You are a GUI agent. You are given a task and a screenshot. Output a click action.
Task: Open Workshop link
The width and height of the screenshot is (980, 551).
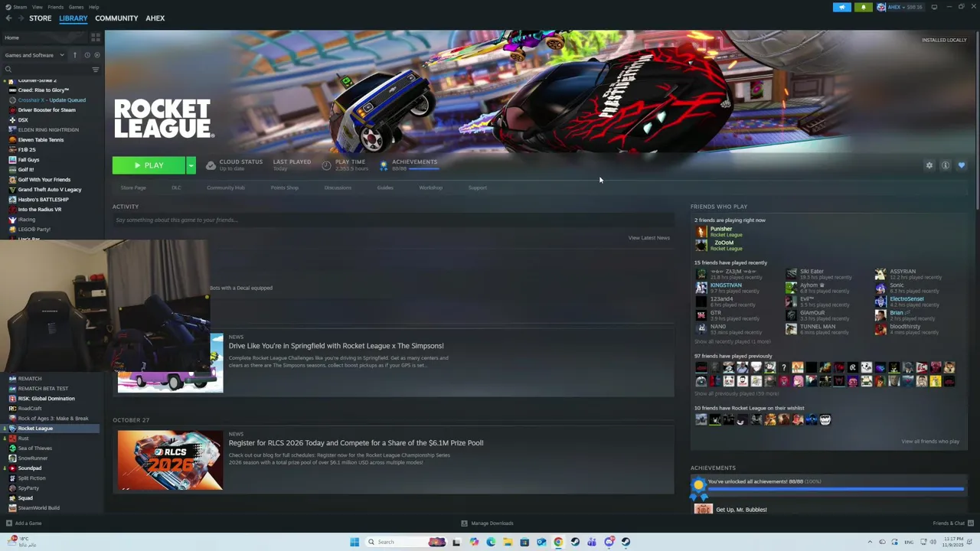click(430, 187)
